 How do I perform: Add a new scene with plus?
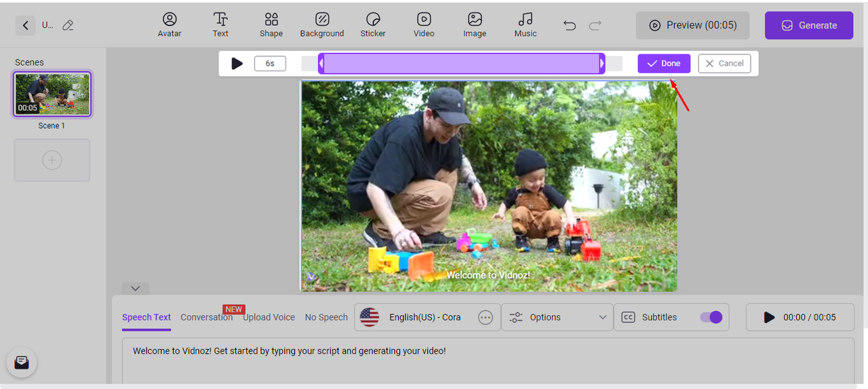pyautogui.click(x=52, y=160)
